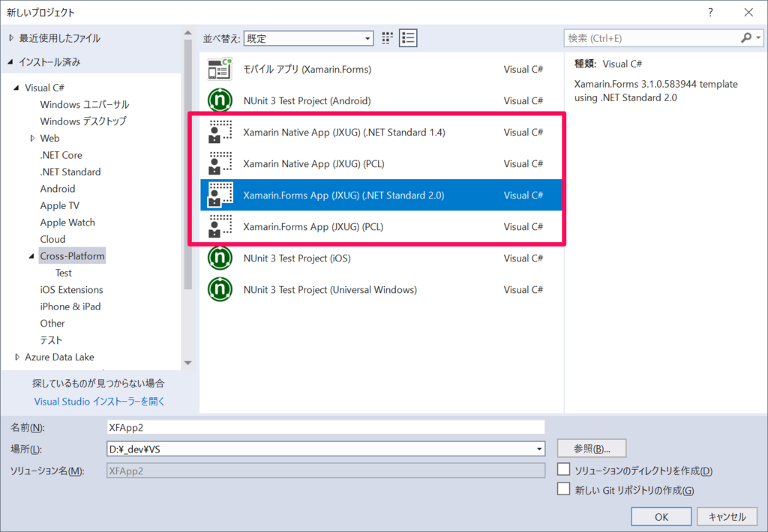This screenshot has width=768, height=532.
Task: Click the キャンセル button
Action: coord(727,517)
